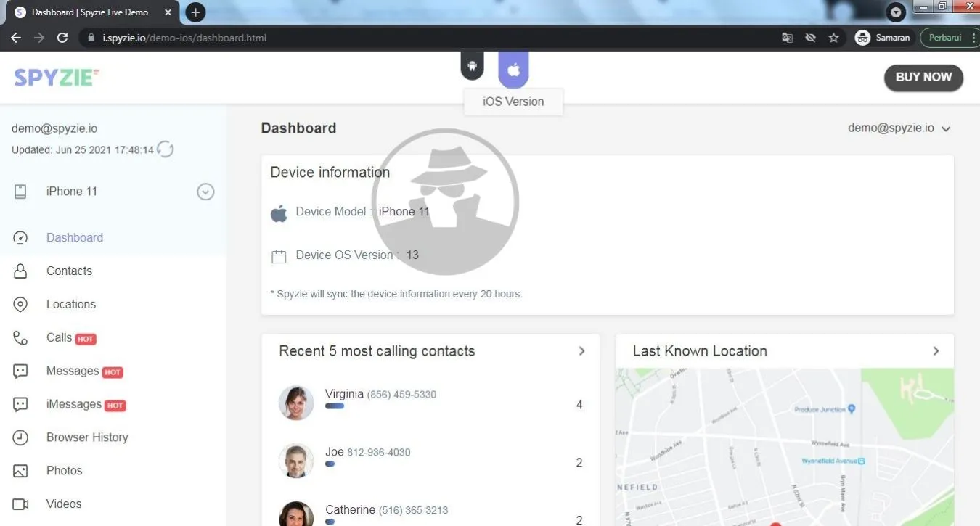Screen dimensions: 980x526
Task: Click the calendar icon beside Device OS Version
Action: (279, 256)
